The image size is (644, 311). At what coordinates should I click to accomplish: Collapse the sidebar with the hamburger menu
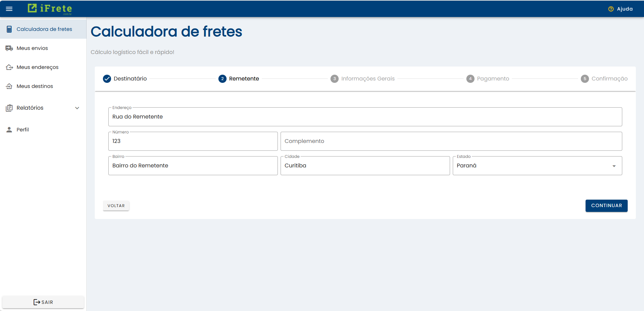(9, 8)
